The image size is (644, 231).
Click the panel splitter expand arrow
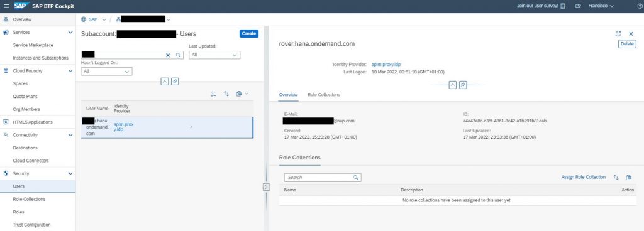coord(266,187)
